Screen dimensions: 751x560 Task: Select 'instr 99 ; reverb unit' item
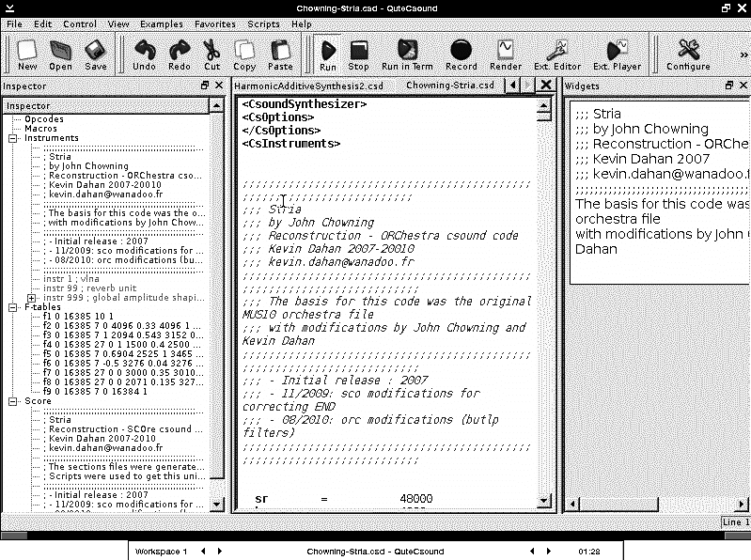(x=90, y=288)
